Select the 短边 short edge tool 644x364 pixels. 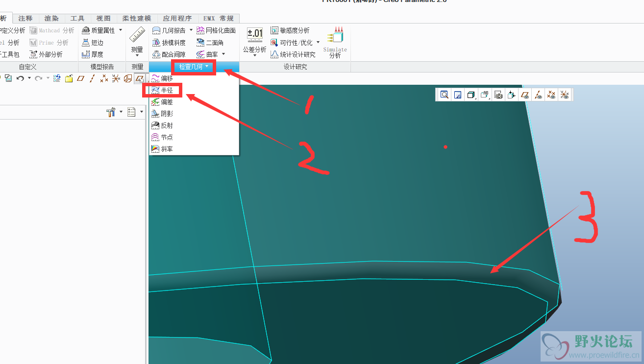[93, 43]
